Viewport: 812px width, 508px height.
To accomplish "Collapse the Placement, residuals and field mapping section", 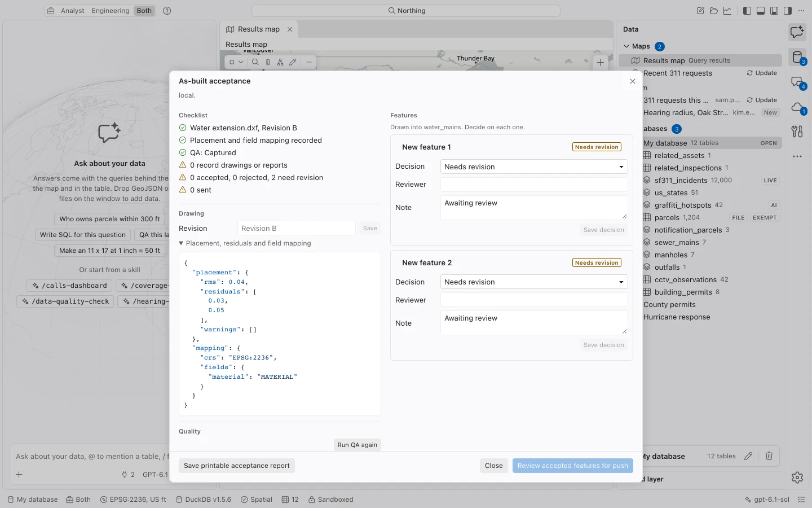I will pos(245,243).
